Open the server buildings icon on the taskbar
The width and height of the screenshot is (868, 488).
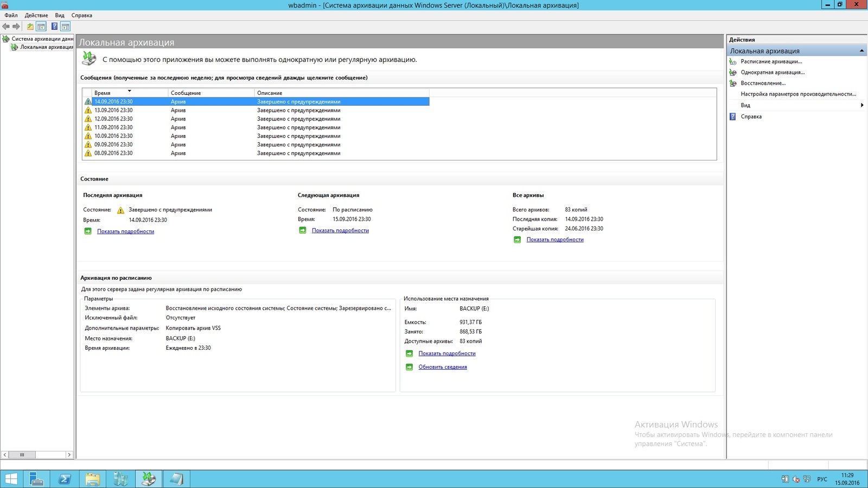(120, 479)
